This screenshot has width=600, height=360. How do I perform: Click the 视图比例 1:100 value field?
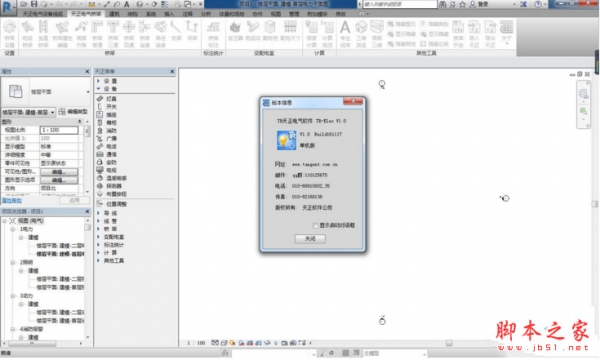point(59,130)
